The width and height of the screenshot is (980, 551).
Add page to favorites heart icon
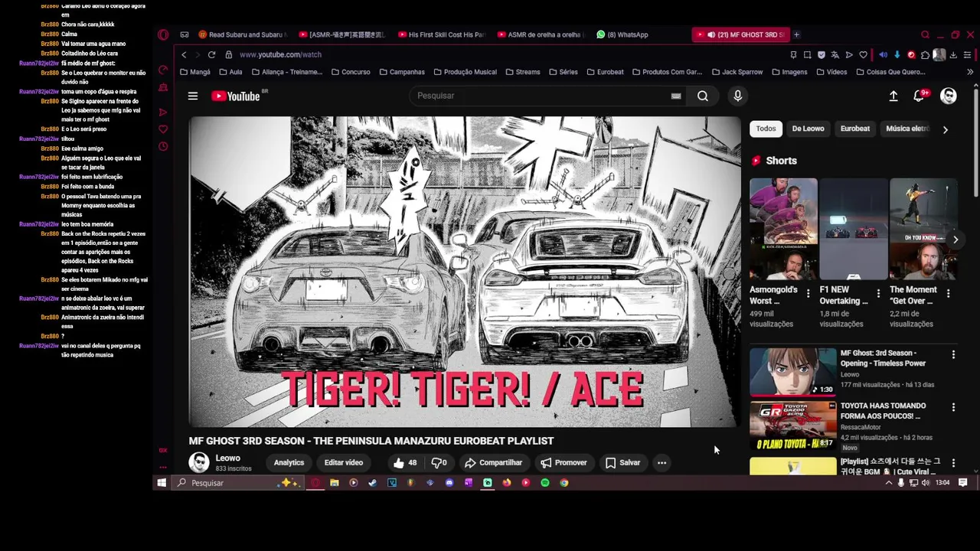point(863,54)
